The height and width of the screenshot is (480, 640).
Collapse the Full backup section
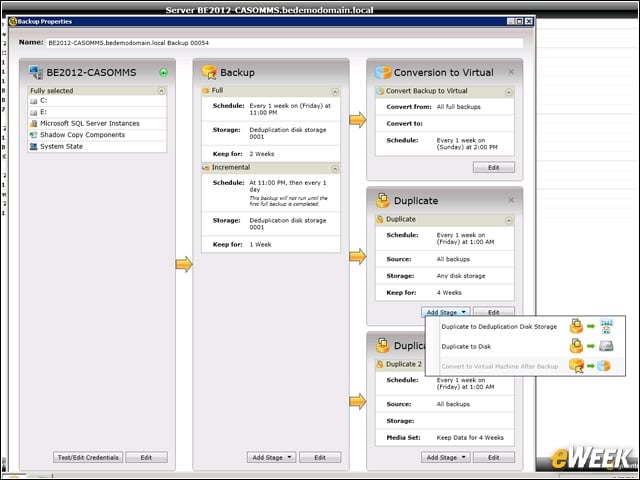point(335,91)
